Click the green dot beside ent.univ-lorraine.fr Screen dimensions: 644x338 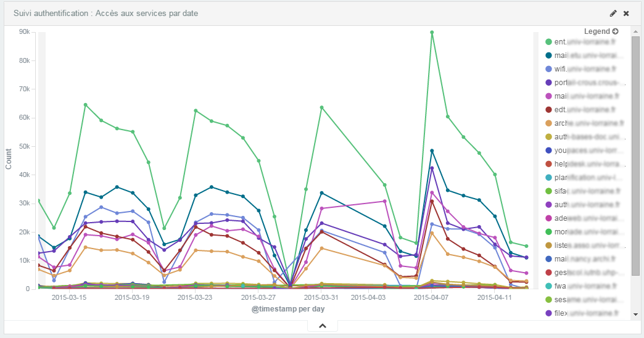pyautogui.click(x=548, y=42)
